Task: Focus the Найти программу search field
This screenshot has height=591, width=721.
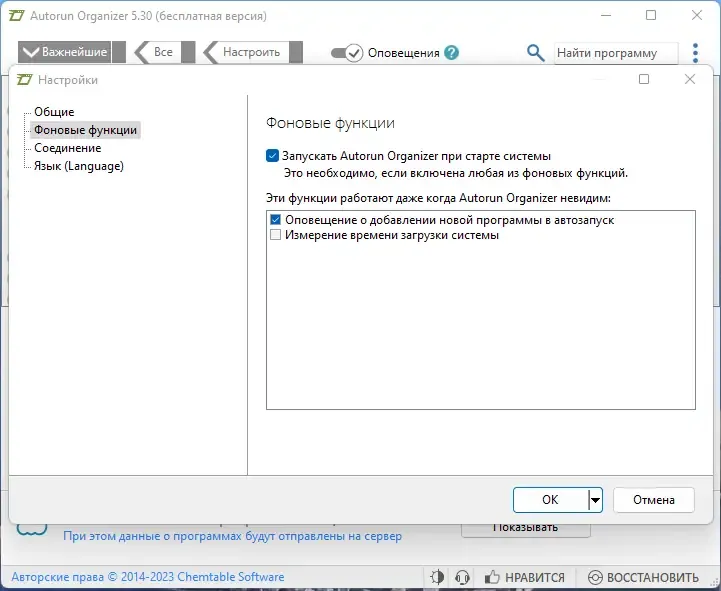Action: point(616,53)
